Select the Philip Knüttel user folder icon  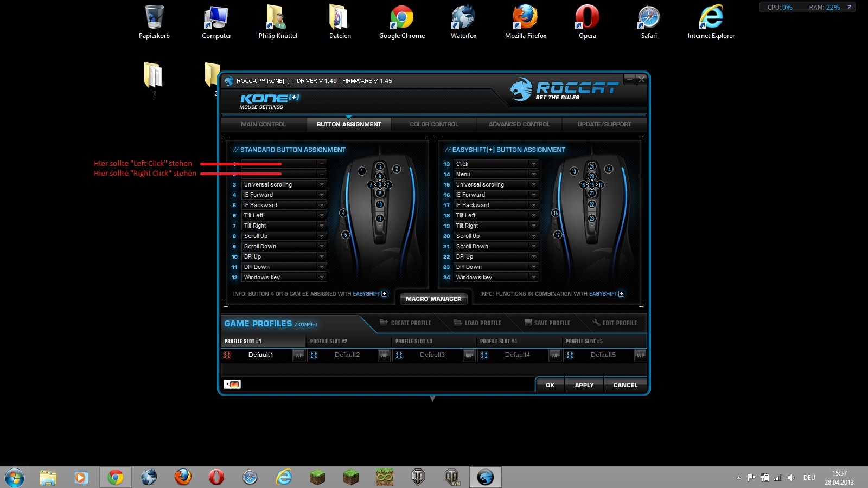278,22
